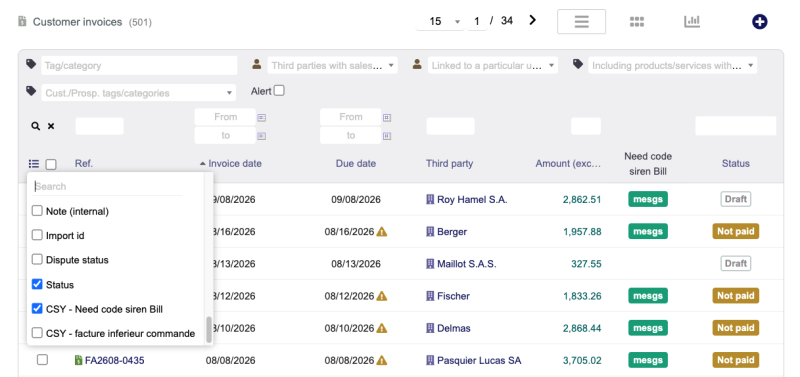The height and width of the screenshot is (377, 800).
Task: Switch to kanban grid view icon
Action: point(637,21)
